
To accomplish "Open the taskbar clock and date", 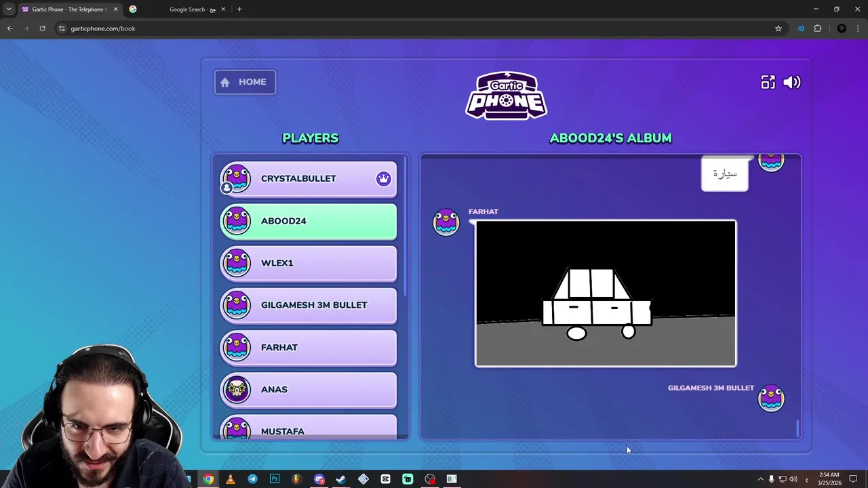I will coord(829,479).
